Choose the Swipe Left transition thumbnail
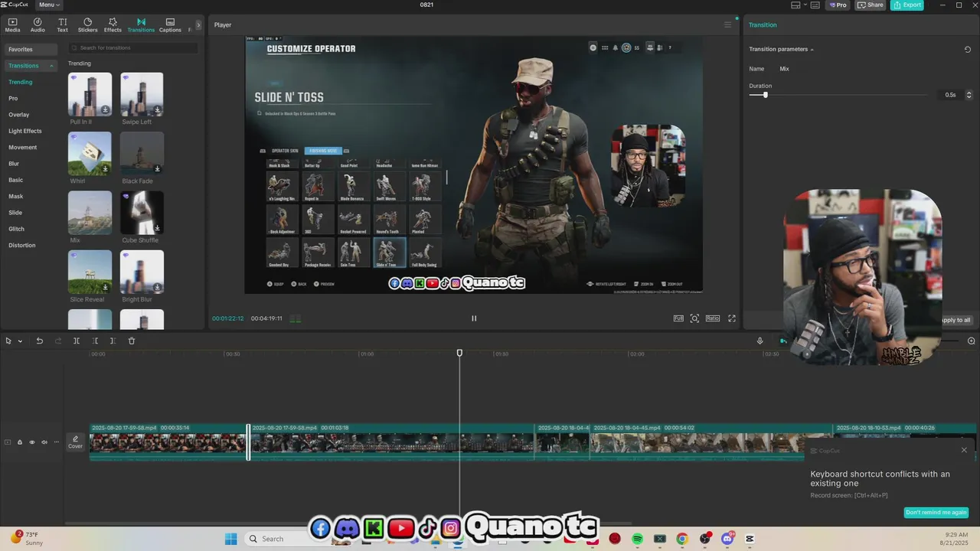Image resolution: width=980 pixels, height=551 pixels. (x=142, y=94)
